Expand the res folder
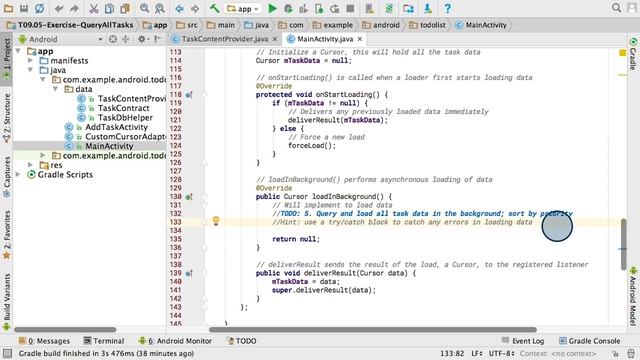 tap(30, 165)
